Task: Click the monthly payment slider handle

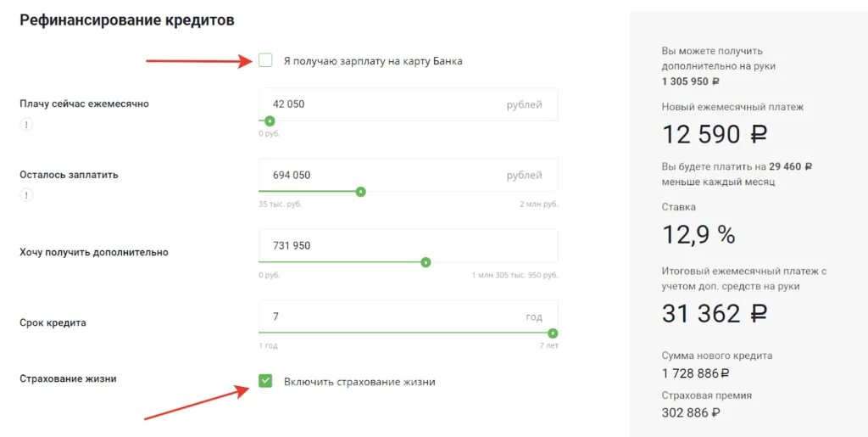Action: click(270, 120)
